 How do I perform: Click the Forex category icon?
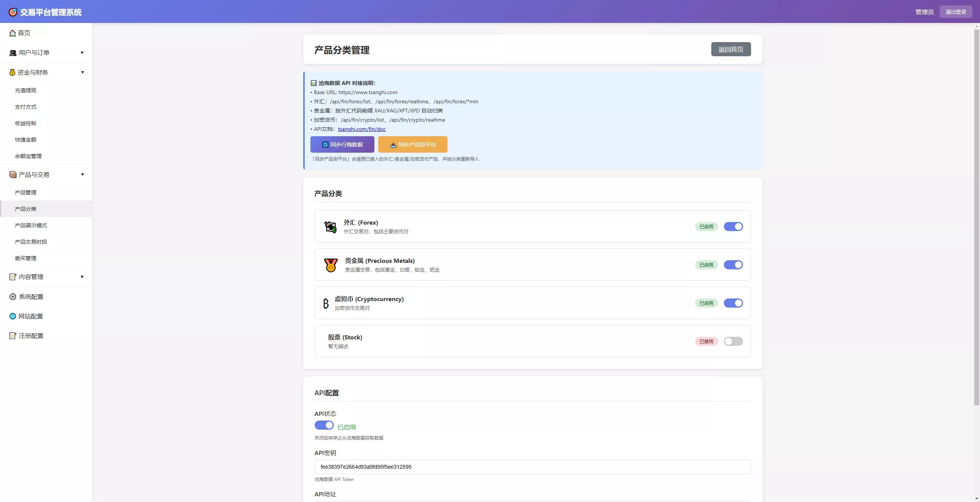tap(330, 227)
